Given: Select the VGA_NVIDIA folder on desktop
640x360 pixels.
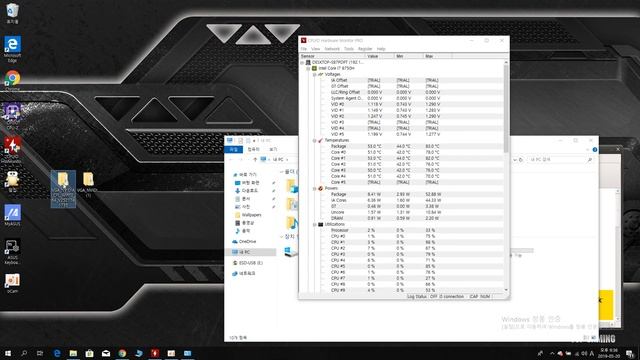Looking at the screenshot, I should pos(87,184).
